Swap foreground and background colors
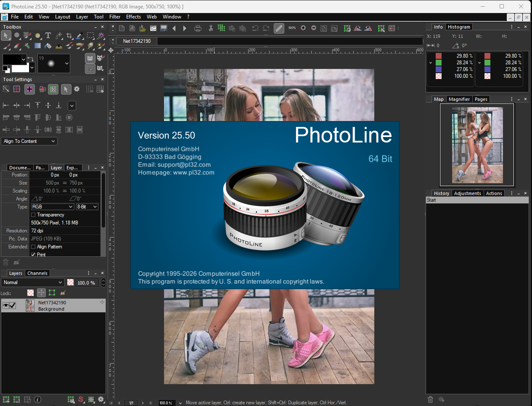The height and width of the screenshot is (406, 532). 30,59
